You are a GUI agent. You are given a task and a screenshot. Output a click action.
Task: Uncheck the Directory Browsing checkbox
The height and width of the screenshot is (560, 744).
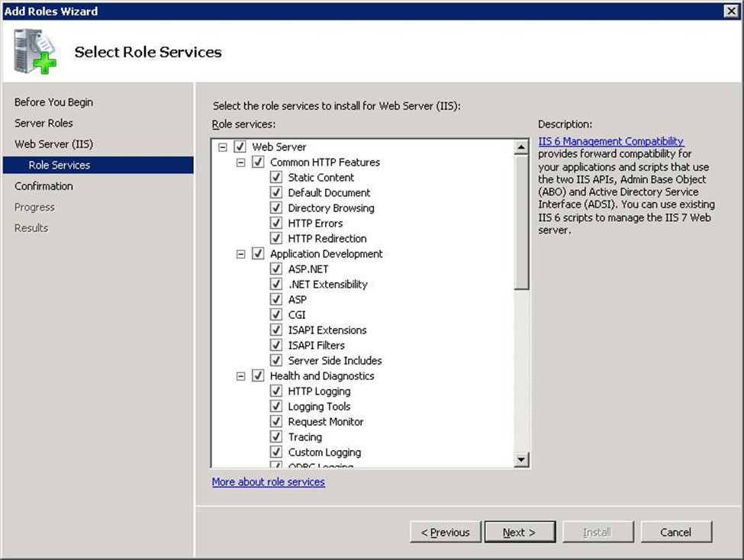click(x=276, y=208)
